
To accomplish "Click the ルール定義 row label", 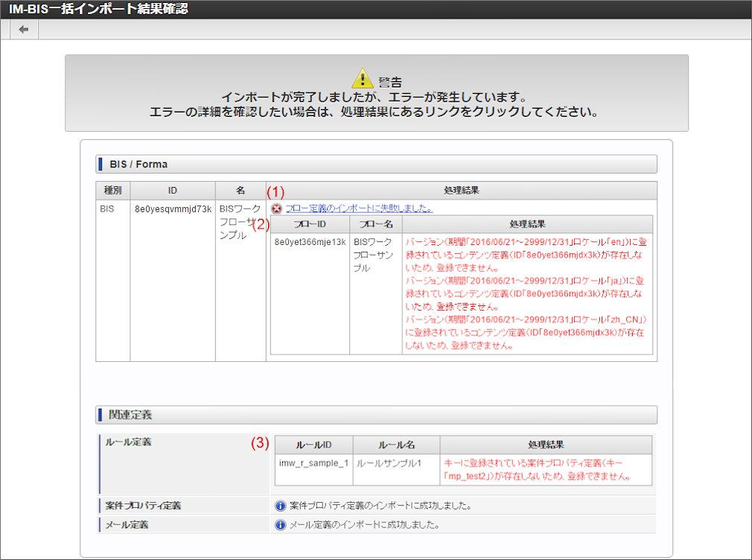I will 129,442.
